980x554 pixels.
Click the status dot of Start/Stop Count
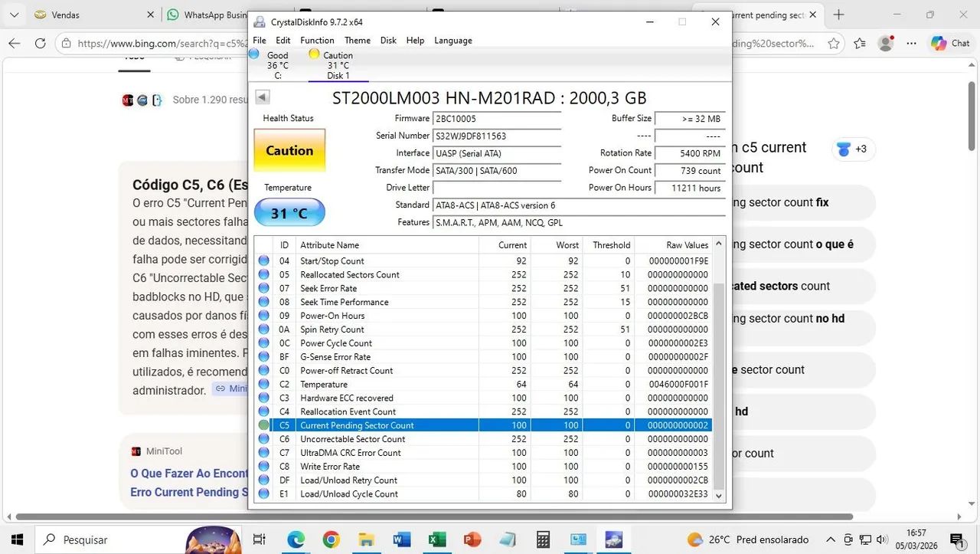pyautogui.click(x=264, y=261)
